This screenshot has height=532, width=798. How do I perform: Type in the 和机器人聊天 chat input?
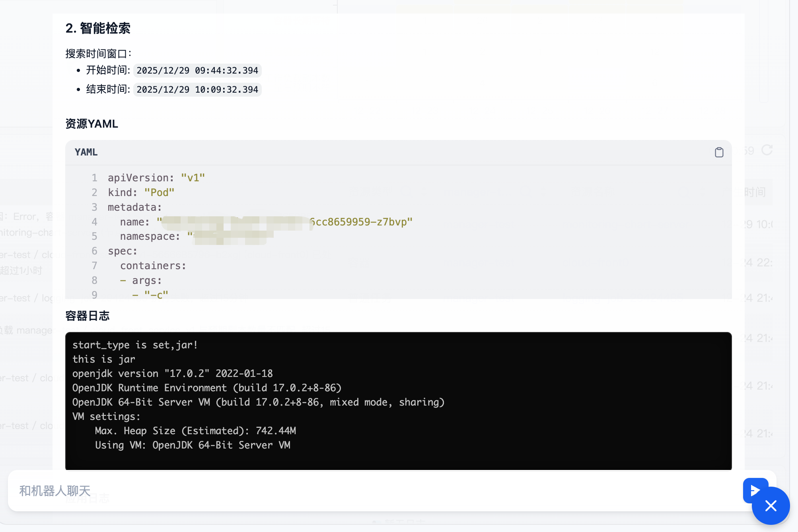(358, 491)
